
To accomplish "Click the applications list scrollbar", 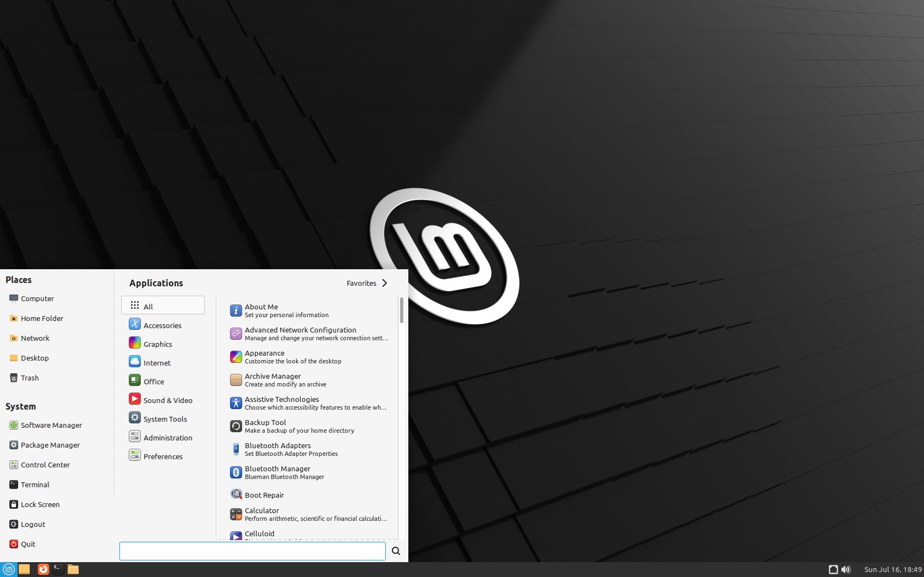I will (402, 310).
